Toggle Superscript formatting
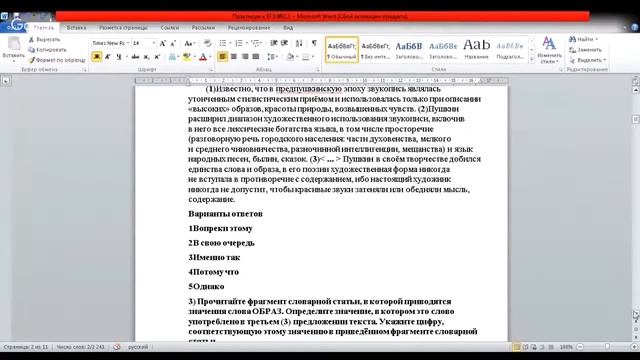Image resolution: width=640 pixels, height=360 pixels. (157, 57)
